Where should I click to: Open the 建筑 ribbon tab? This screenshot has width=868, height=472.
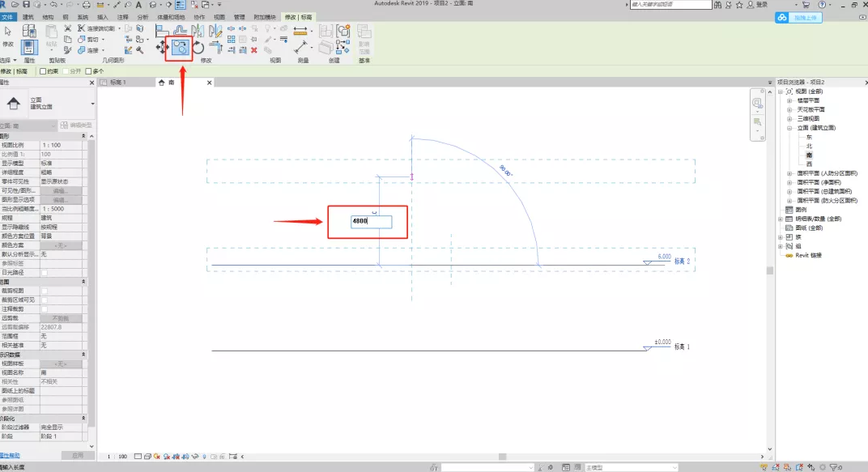(x=28, y=17)
